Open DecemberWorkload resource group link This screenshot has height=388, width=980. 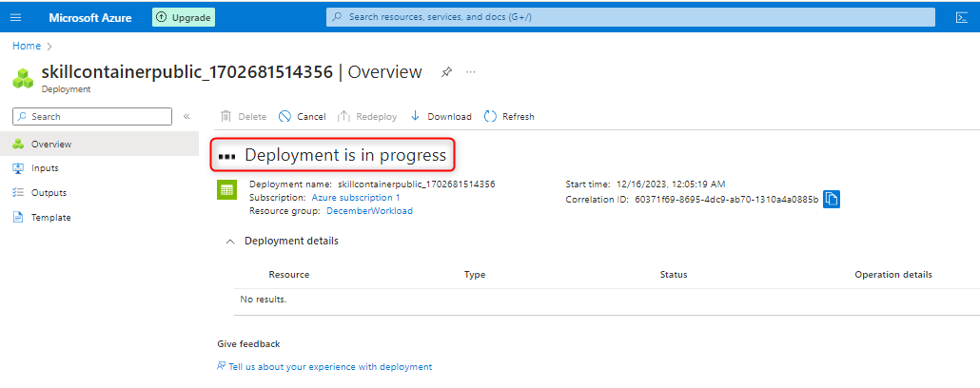pyautogui.click(x=369, y=210)
